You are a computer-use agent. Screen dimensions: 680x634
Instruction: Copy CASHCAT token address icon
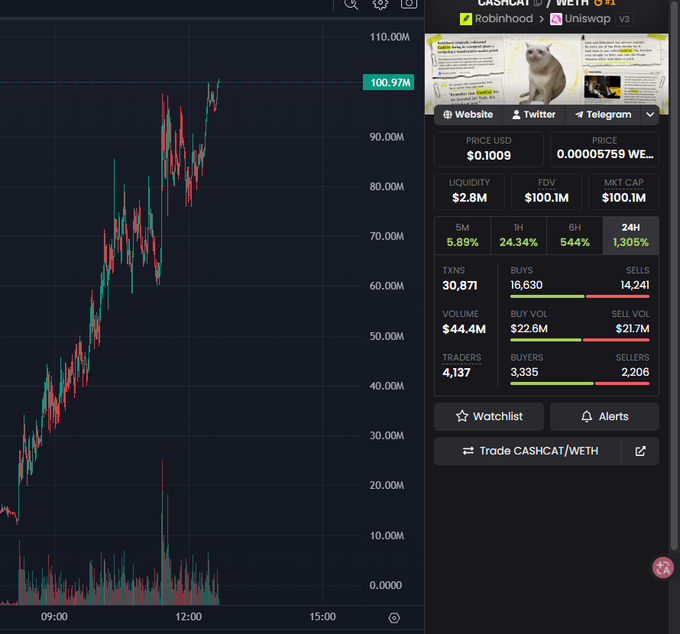coord(538,2)
